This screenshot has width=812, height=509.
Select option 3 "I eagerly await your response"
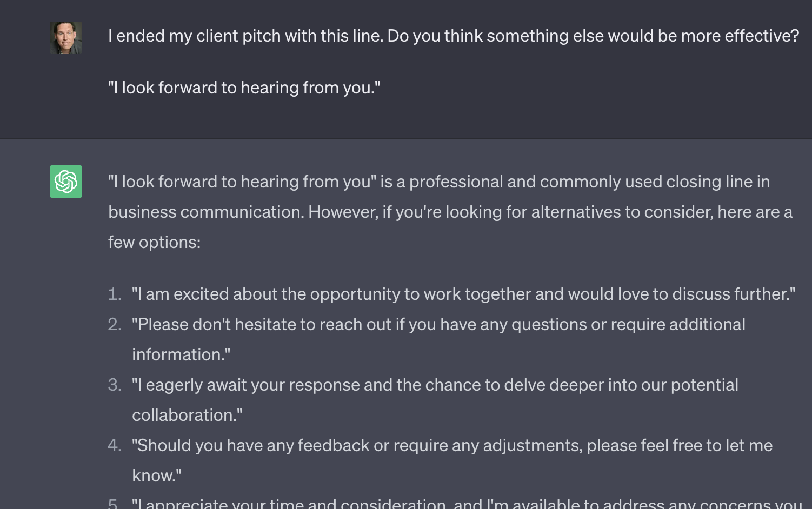click(x=435, y=400)
